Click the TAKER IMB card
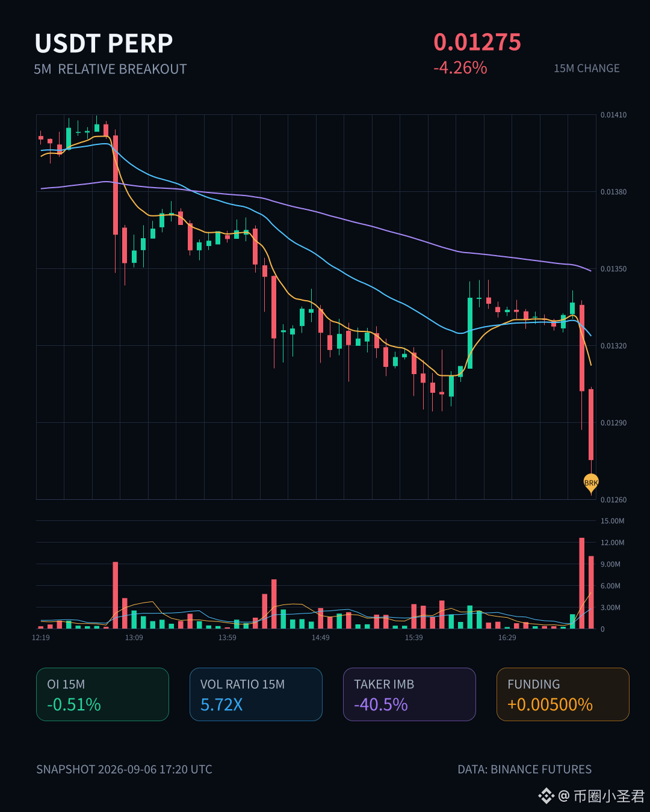Viewport: 650px width, 812px height. coord(409,694)
